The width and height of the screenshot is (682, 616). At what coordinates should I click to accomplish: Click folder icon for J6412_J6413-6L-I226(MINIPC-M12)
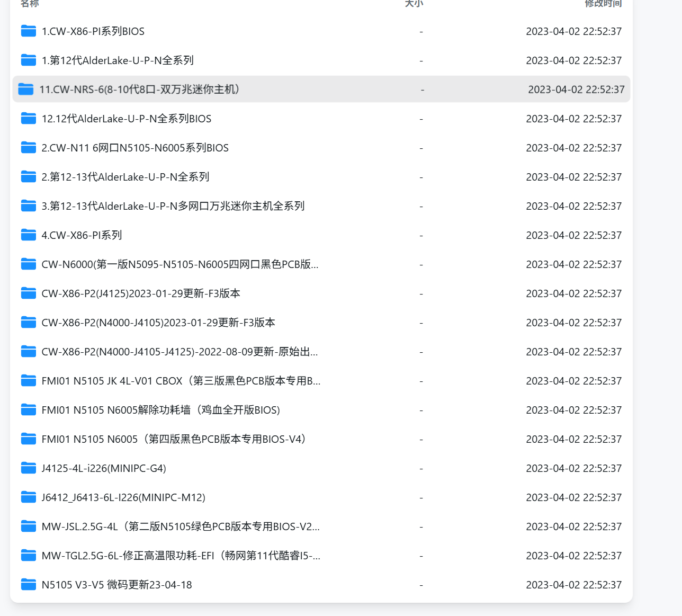point(29,497)
